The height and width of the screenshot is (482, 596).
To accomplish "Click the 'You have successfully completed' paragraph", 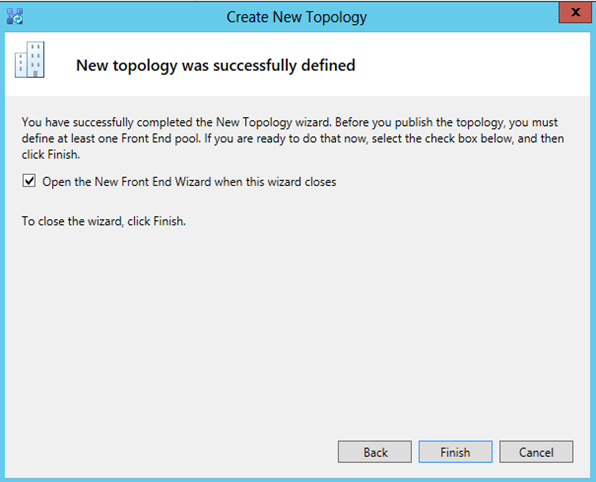I will point(293,138).
